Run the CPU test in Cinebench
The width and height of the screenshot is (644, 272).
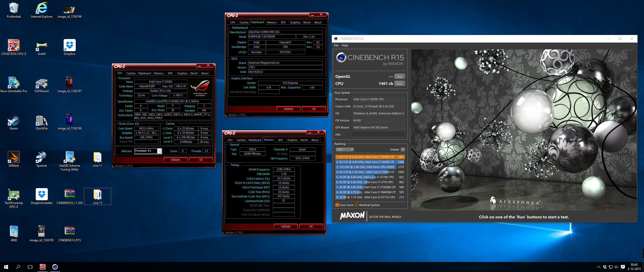(x=399, y=84)
